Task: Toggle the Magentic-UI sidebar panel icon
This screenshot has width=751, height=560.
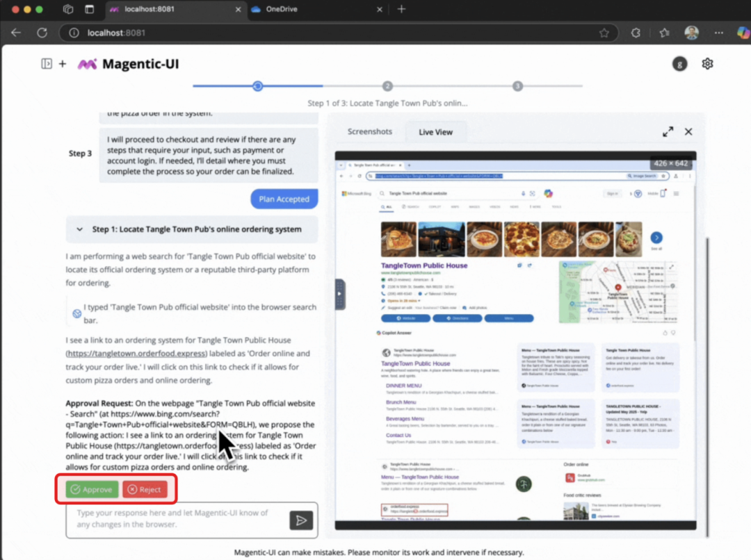Action: 47,64
